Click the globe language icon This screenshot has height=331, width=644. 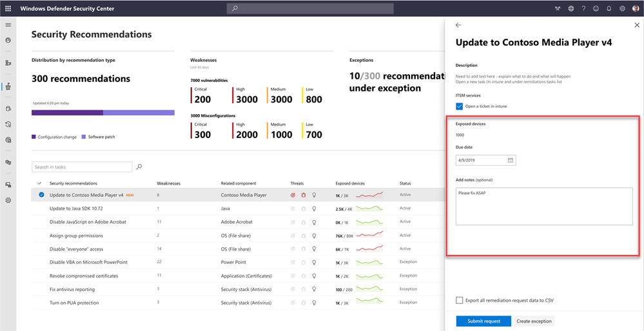(x=571, y=8)
